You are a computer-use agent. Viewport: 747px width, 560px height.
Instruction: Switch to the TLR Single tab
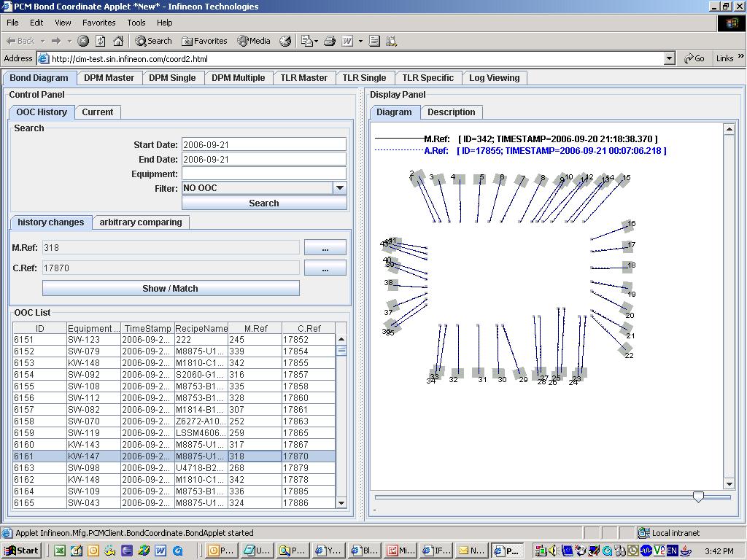[x=365, y=78]
